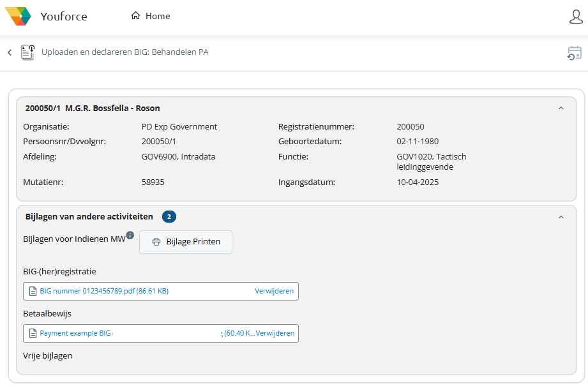Click the house icon next to Home

pos(135,16)
